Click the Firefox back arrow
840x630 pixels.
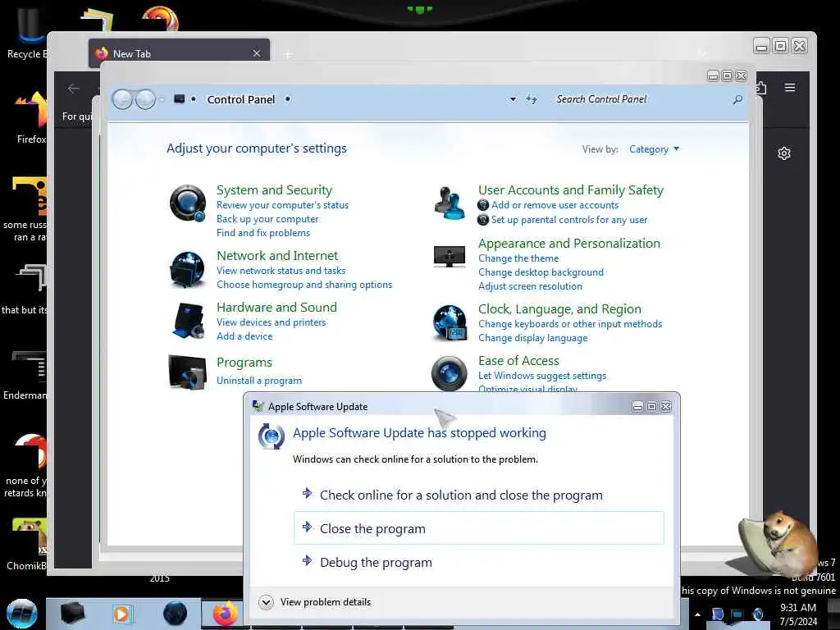click(x=73, y=89)
